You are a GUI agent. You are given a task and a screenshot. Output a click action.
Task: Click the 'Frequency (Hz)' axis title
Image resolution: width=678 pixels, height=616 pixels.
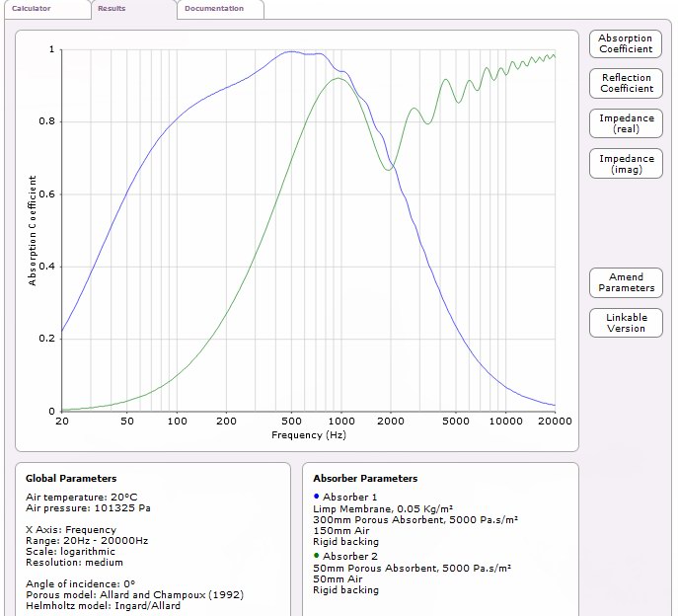pyautogui.click(x=309, y=435)
